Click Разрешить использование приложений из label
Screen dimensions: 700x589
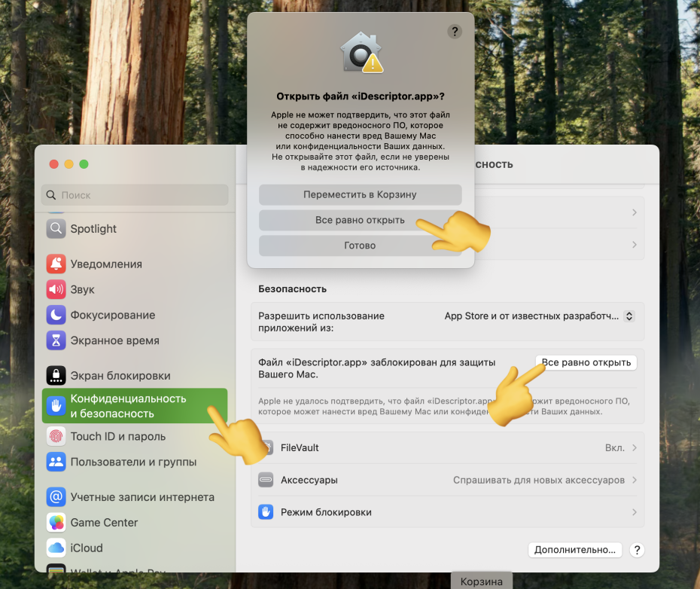pyautogui.click(x=321, y=322)
